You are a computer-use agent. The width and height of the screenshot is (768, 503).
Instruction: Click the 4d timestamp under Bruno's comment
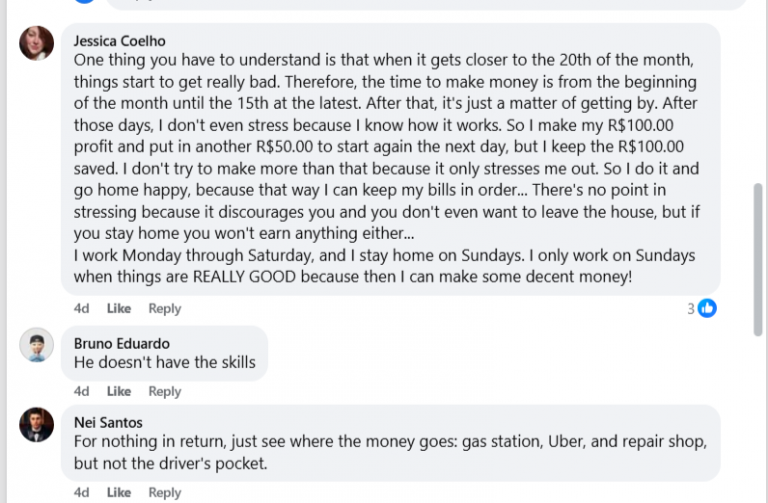[81, 391]
